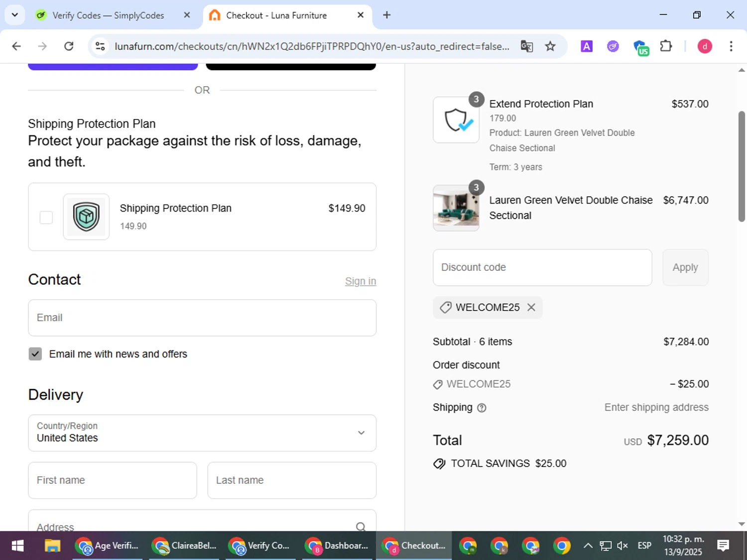This screenshot has width=747, height=560.
Task: Switch to the Verify Codes — SimplyCodes tab
Action: click(x=108, y=15)
